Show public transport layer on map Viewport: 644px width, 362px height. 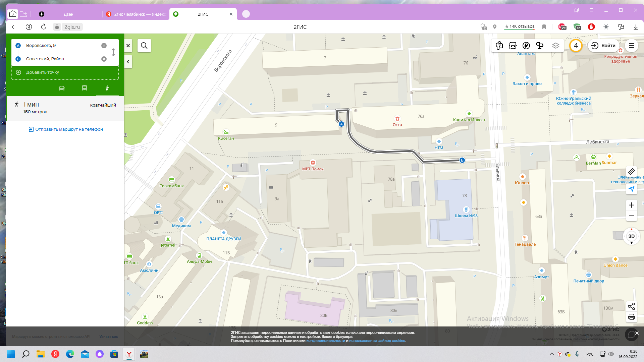[x=513, y=46]
